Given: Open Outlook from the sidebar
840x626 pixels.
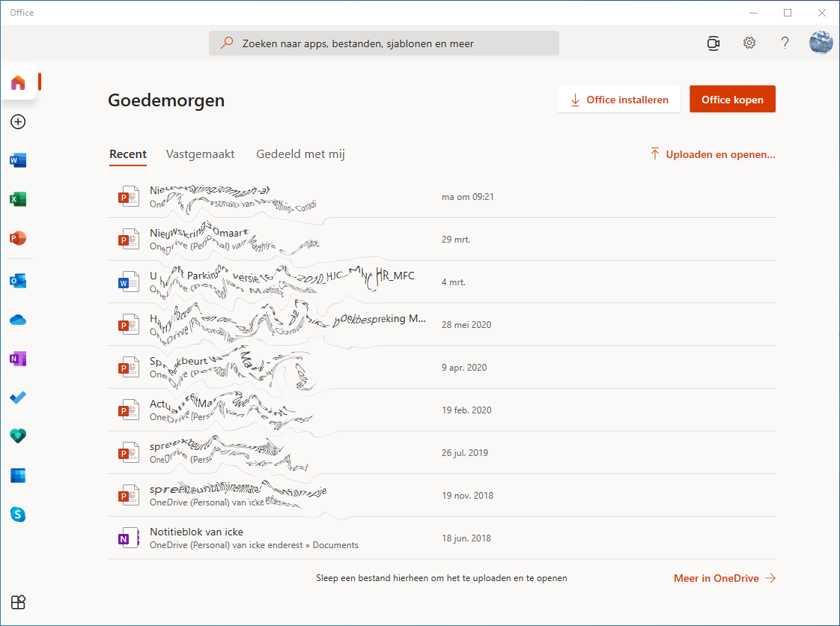Looking at the screenshot, I should (x=18, y=281).
